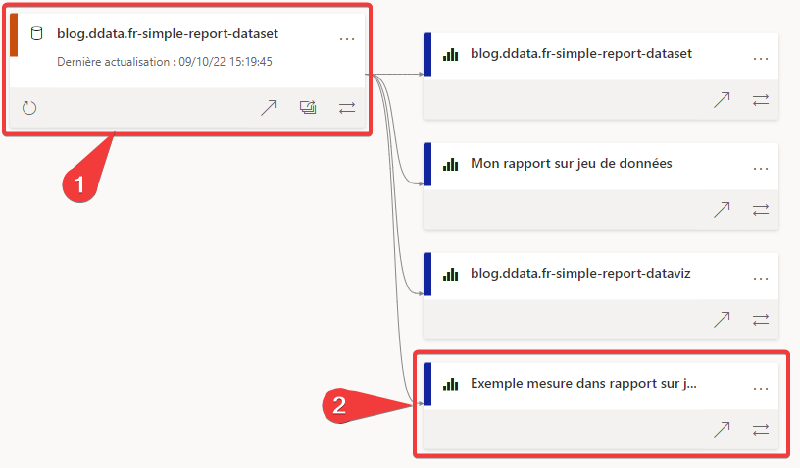800x468 pixels.
Task: Select report title blog.ddata.fr-simple-report-dataset on right
Action: (x=581, y=54)
